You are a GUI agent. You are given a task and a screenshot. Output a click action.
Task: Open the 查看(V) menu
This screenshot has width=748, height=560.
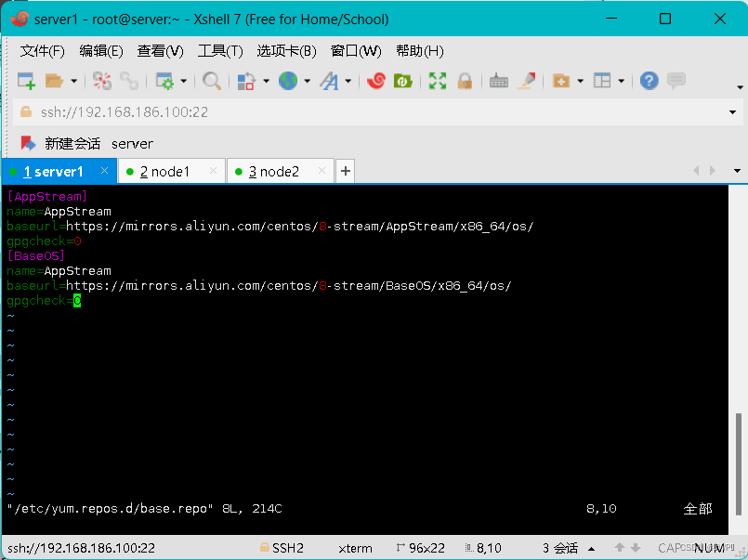click(160, 51)
